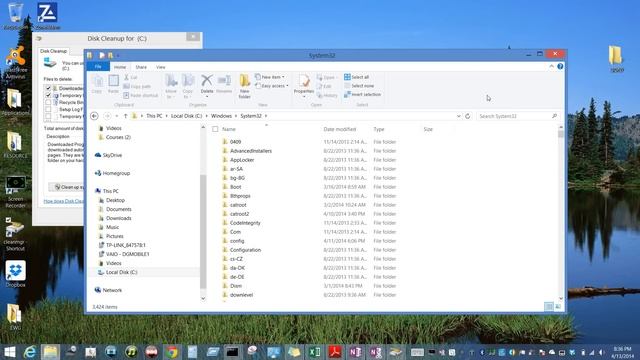
Task: Open the Delete dropdown arrow
Action: (x=207, y=97)
